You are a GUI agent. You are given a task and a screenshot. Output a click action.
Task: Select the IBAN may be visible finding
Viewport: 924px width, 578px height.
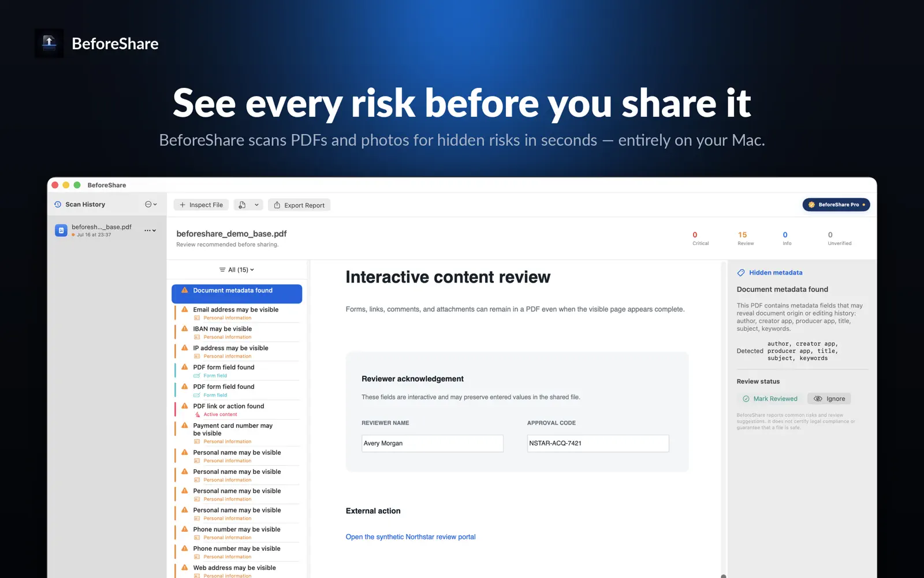click(237, 332)
